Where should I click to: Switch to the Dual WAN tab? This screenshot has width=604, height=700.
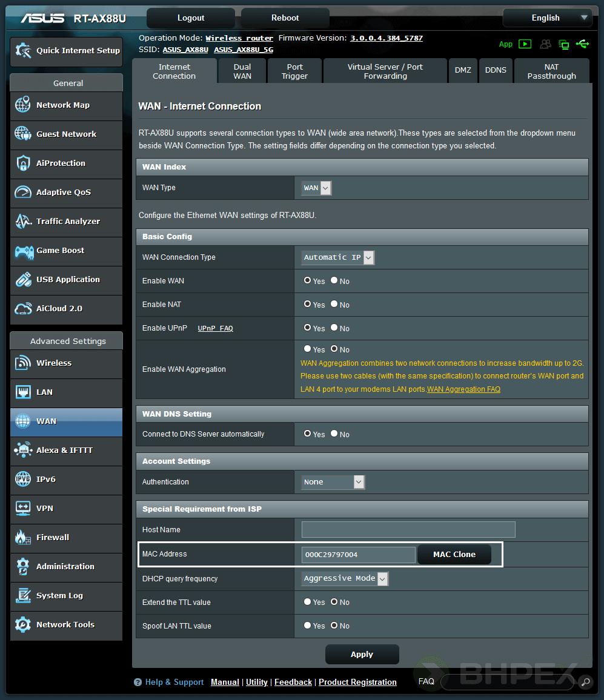[x=242, y=71]
